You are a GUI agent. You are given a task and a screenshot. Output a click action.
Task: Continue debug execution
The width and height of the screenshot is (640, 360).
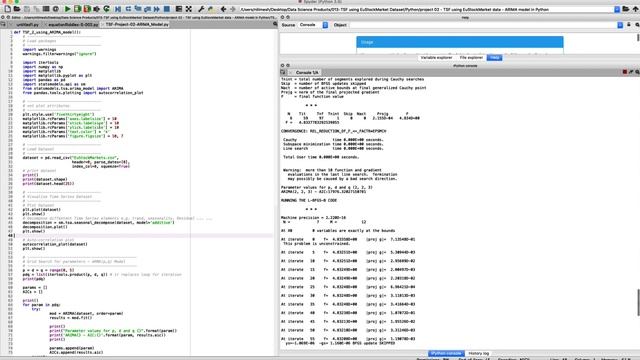tap(157, 9)
